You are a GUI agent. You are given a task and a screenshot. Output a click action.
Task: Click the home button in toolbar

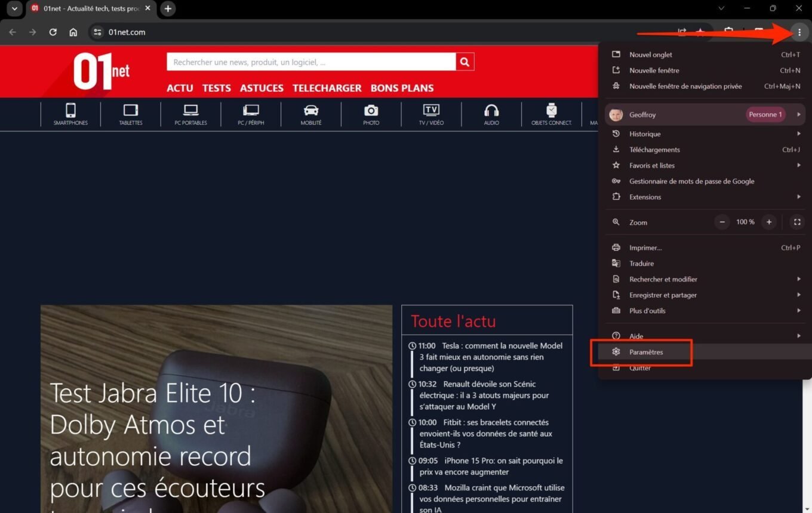tap(73, 32)
